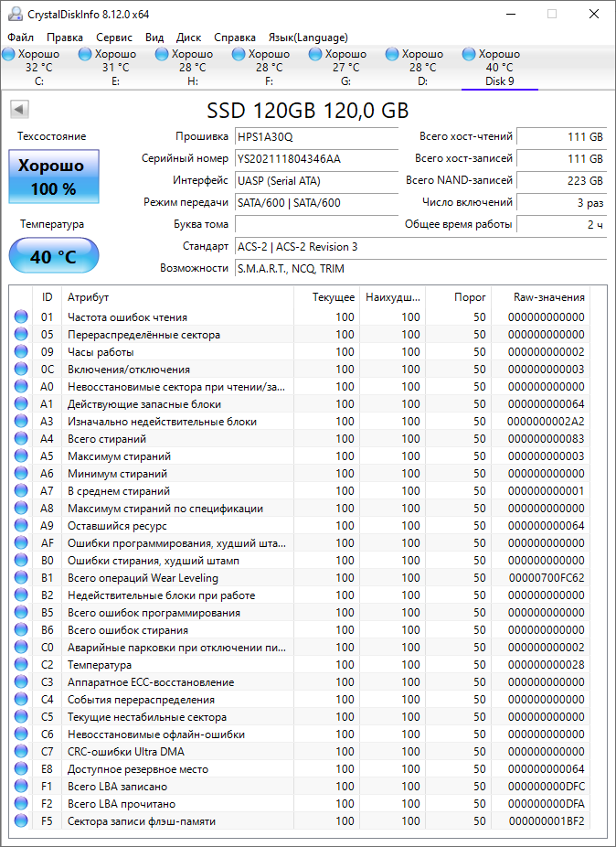The height and width of the screenshot is (847, 616).
Task: Click the status orb for attribute E8
Action: [21, 768]
